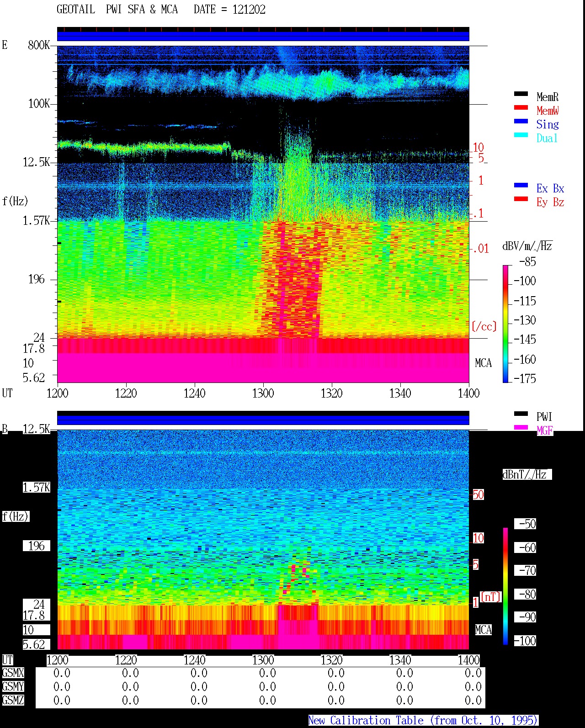The height and width of the screenshot is (728, 585).
Task: Click the red Ey Bz legend swatch
Action: click(521, 199)
